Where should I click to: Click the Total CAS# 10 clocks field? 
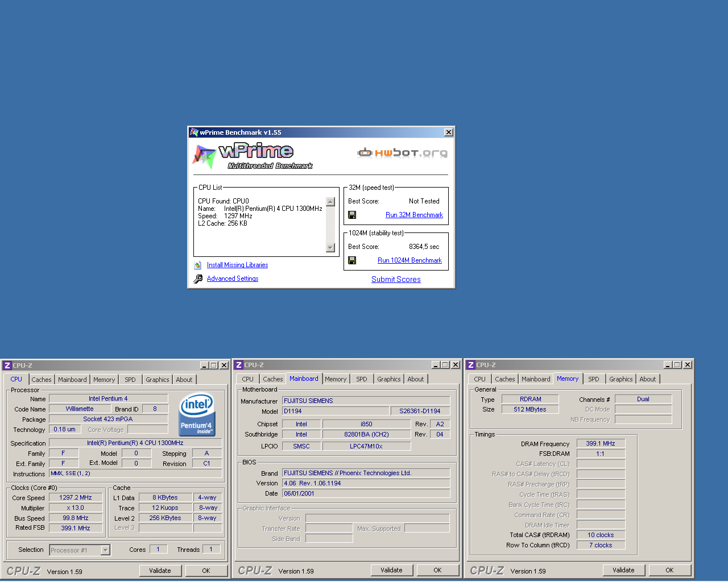tap(601, 535)
